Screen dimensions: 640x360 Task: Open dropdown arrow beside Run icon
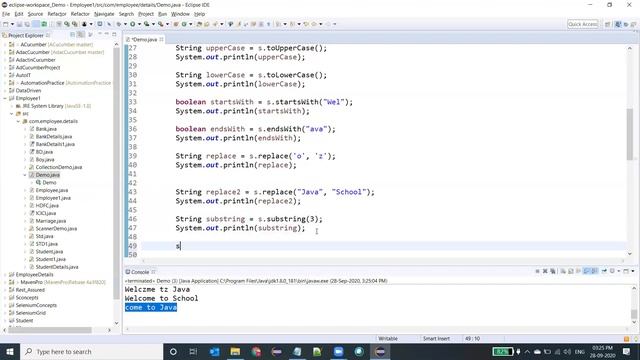click(x=139, y=24)
